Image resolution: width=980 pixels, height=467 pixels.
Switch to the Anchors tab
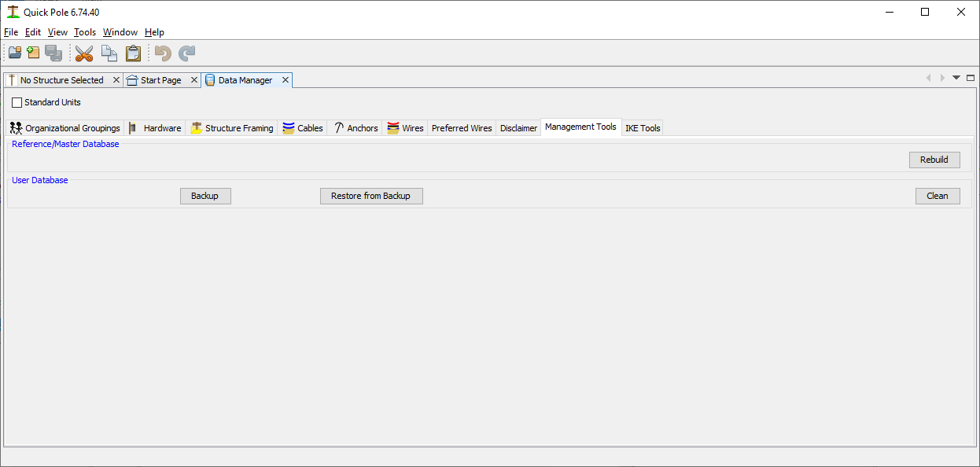point(356,128)
